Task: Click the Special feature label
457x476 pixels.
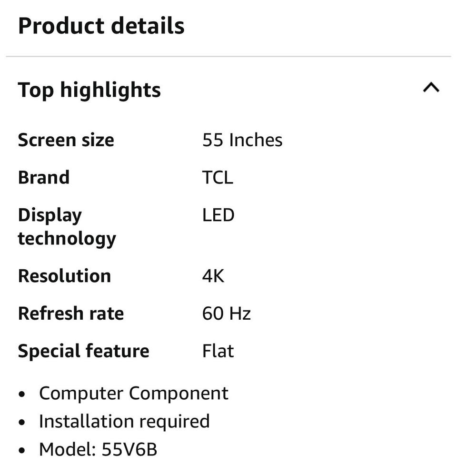Action: [x=84, y=351]
